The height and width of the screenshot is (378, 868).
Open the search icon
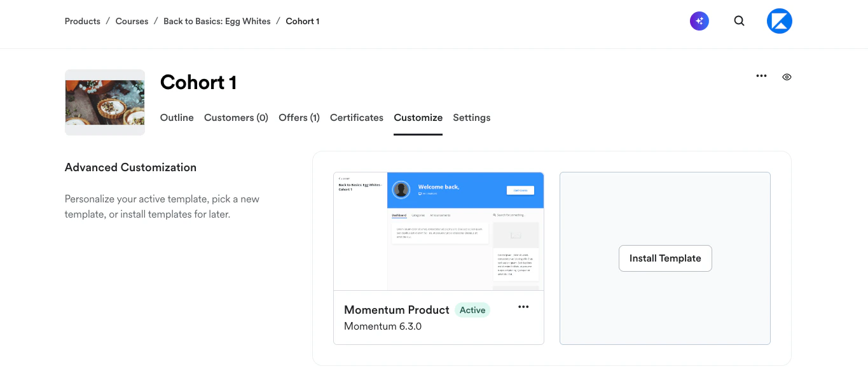pos(739,20)
